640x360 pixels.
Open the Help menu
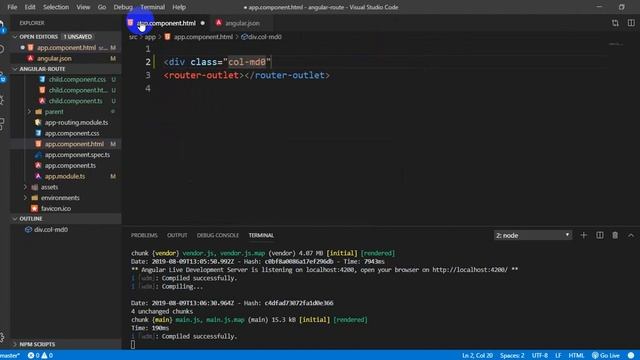tap(179, 7)
